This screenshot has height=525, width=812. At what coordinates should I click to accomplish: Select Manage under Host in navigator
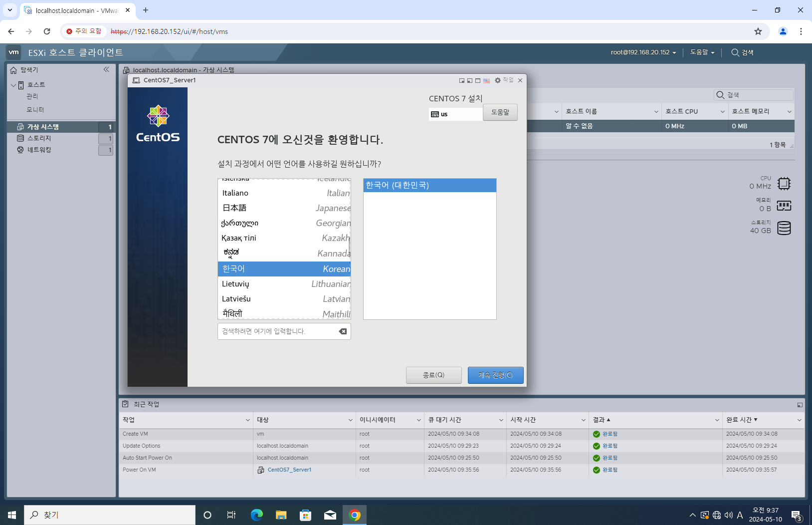32,96
